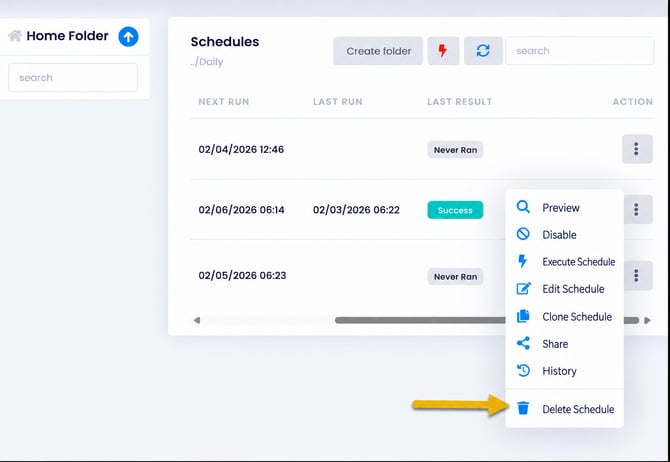
Task: Choose Clone Schedule from the menu
Action: click(x=564, y=317)
